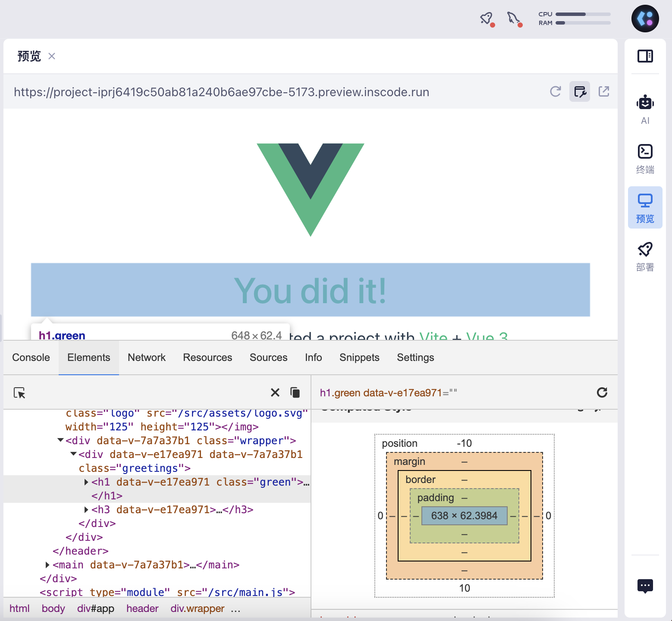Viewport: 672px width, 621px height.
Task: Collapse the div class wrapper node
Action: (x=60, y=440)
